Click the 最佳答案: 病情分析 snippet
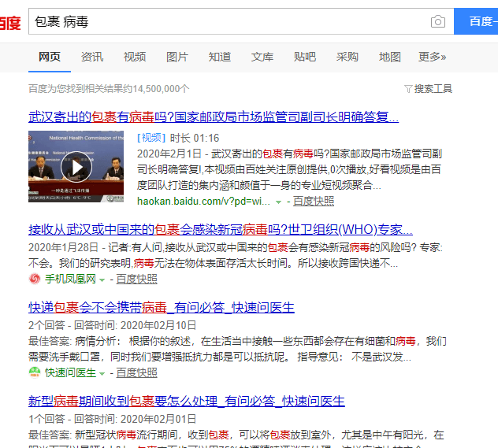 tap(237, 349)
